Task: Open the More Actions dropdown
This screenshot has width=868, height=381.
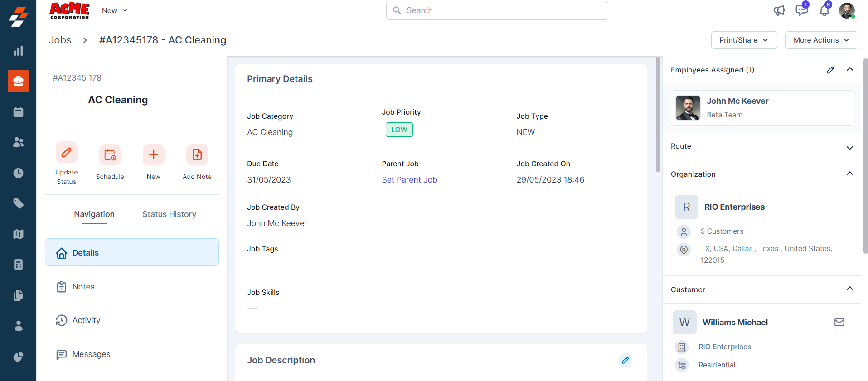Action: click(821, 40)
